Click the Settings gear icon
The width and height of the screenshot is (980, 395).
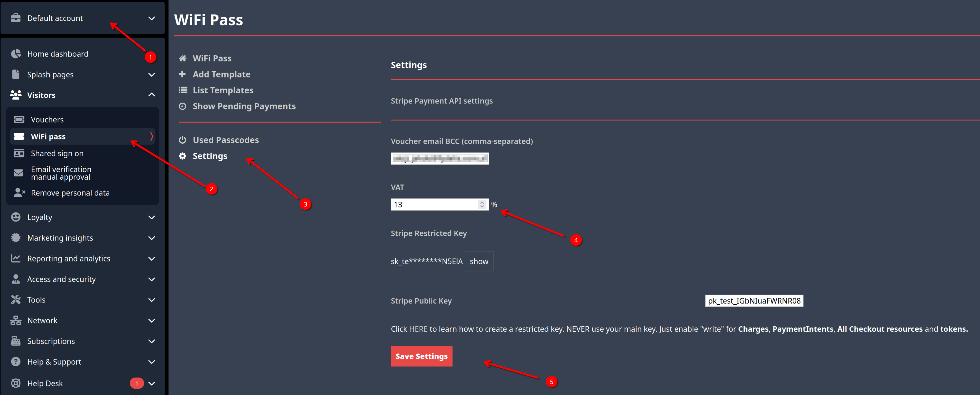pos(183,156)
